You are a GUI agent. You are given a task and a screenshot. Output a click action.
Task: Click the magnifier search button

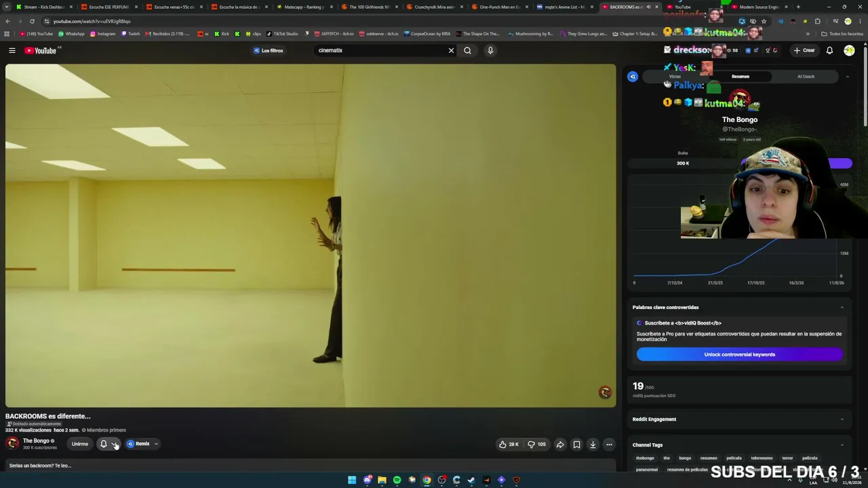467,50
